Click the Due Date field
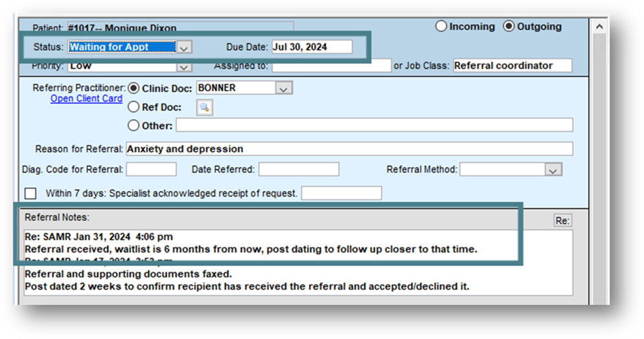 coord(312,47)
